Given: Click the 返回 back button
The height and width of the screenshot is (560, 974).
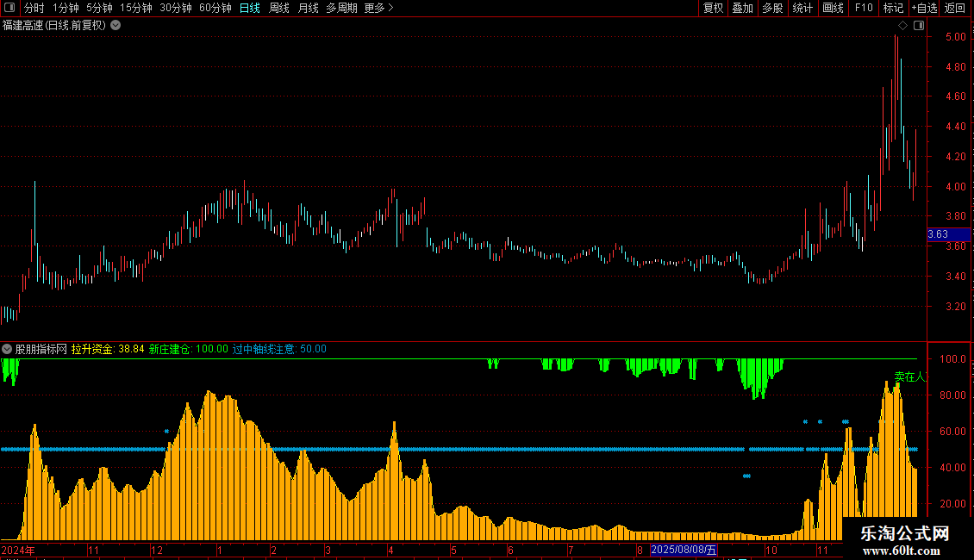Looking at the screenshot, I should pos(955,8).
